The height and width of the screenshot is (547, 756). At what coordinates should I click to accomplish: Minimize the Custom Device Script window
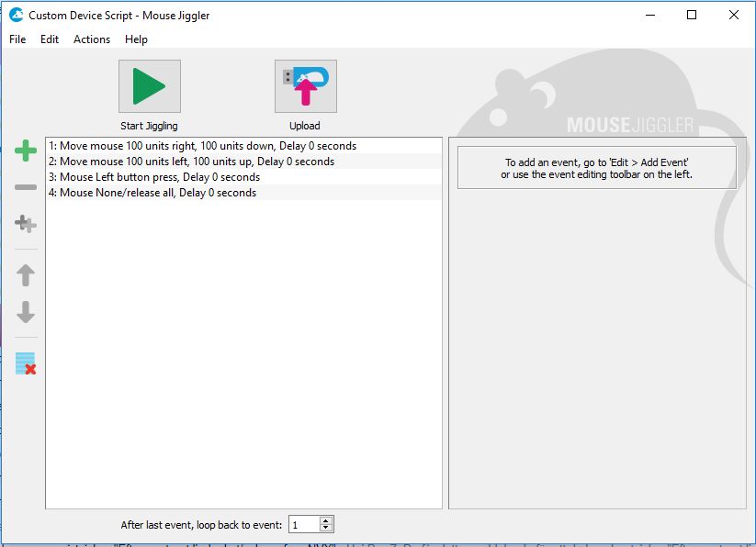pyautogui.click(x=650, y=15)
